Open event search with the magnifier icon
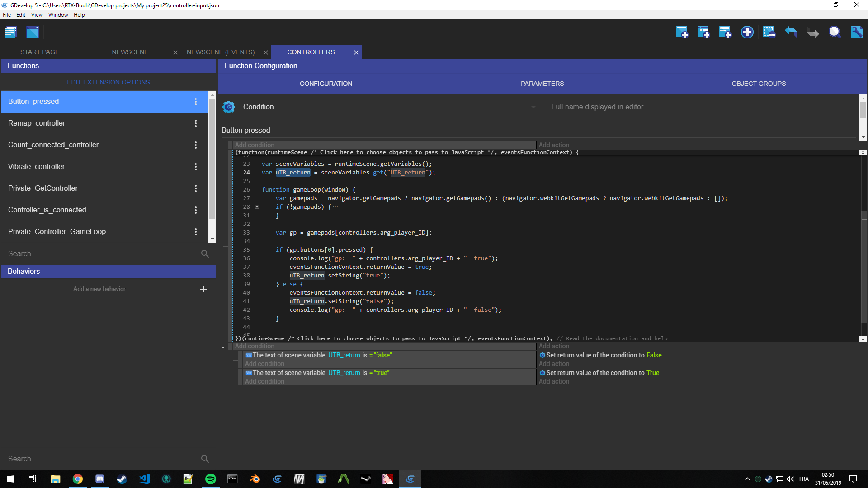868x488 pixels. coord(835,32)
